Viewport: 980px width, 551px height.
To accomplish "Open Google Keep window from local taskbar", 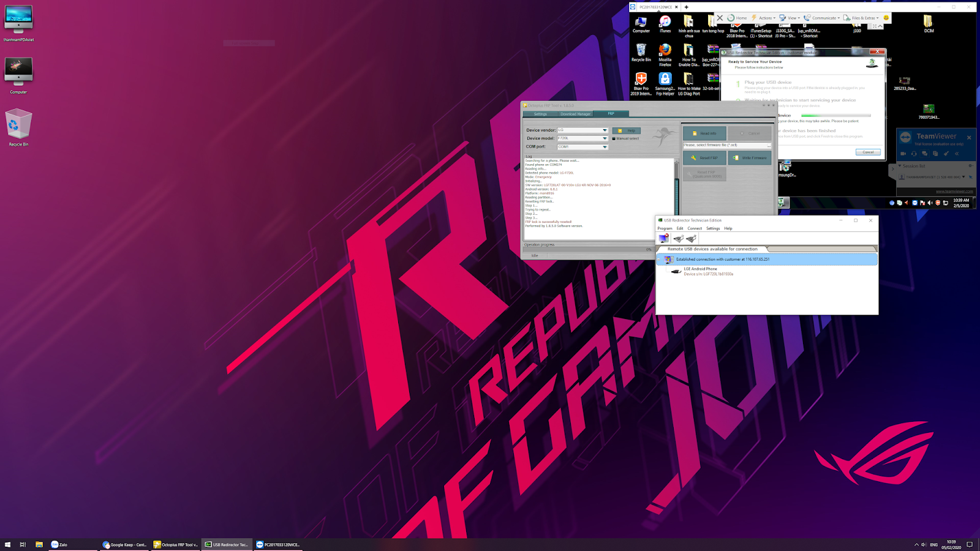I will coord(125,544).
